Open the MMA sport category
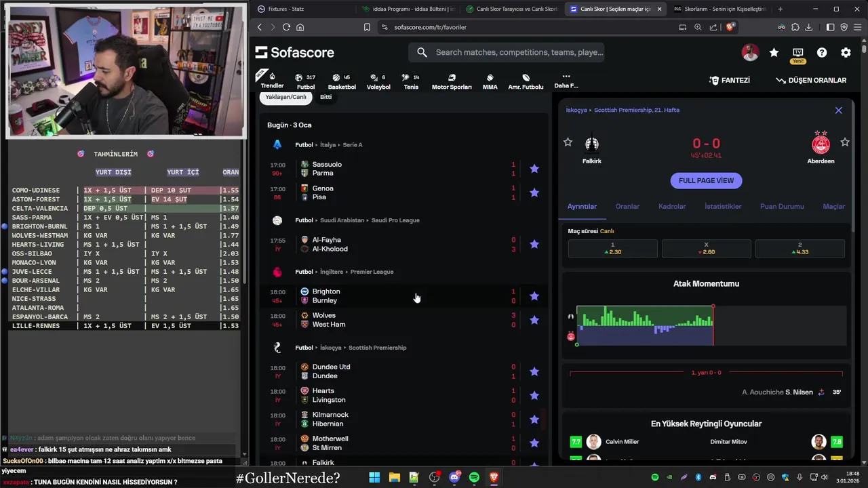The height and width of the screenshot is (488, 868). [490, 81]
